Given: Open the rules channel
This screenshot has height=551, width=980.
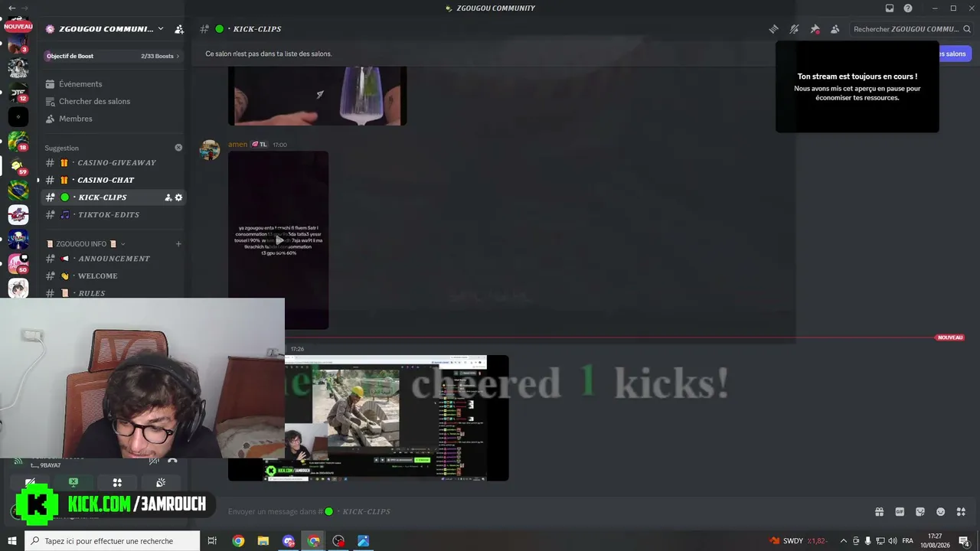Looking at the screenshot, I should 113,293.
